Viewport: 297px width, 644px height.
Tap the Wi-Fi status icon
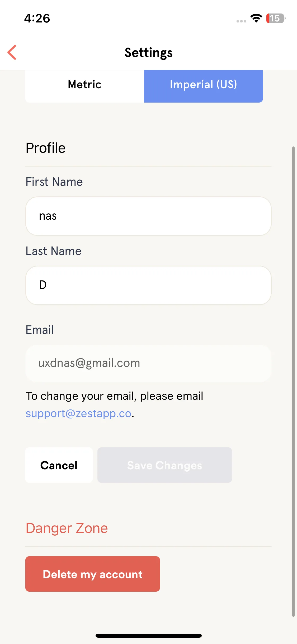tap(256, 18)
